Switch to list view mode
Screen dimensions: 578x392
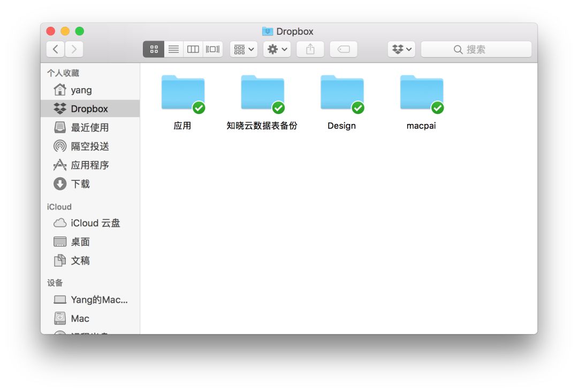coord(173,49)
